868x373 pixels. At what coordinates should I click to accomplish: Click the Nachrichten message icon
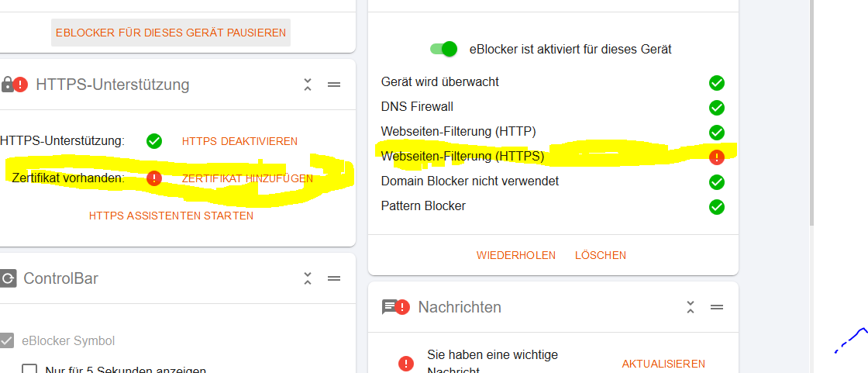[x=390, y=306]
